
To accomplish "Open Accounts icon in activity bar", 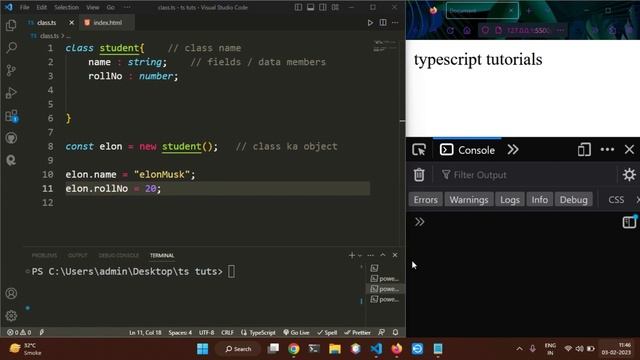I will [11, 293].
